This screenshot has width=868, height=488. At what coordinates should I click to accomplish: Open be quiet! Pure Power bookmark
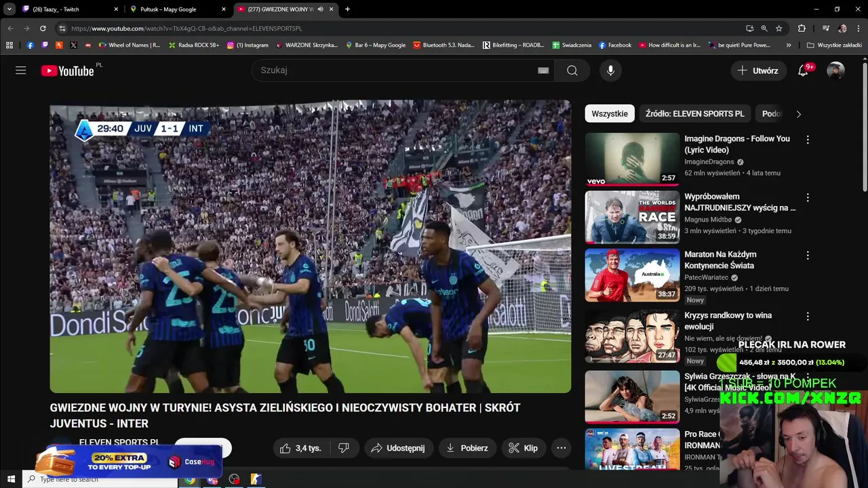pyautogui.click(x=740, y=45)
